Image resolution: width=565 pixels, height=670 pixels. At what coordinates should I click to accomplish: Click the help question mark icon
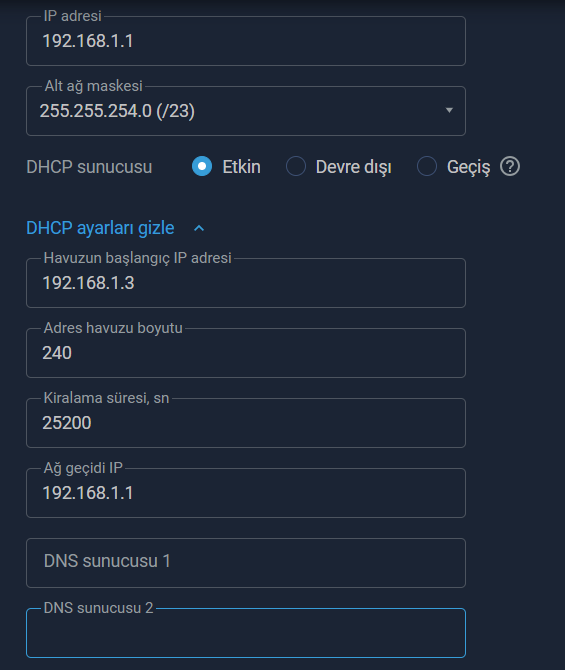pos(509,166)
